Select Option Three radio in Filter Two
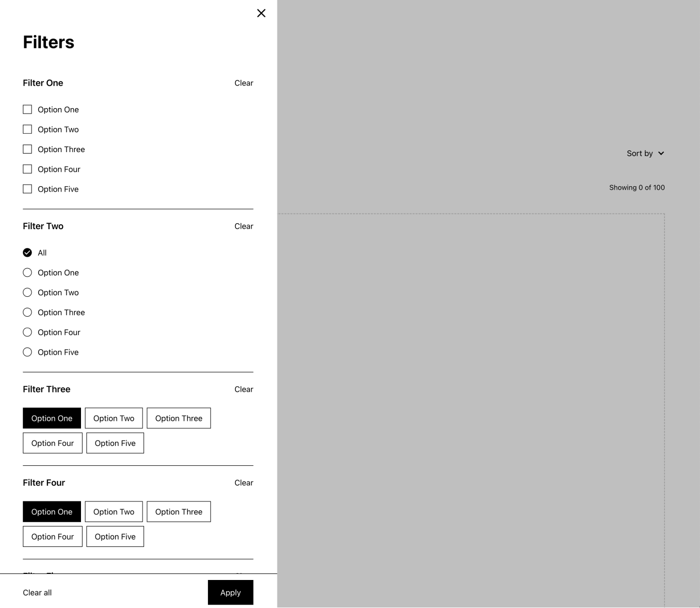 coord(27,312)
